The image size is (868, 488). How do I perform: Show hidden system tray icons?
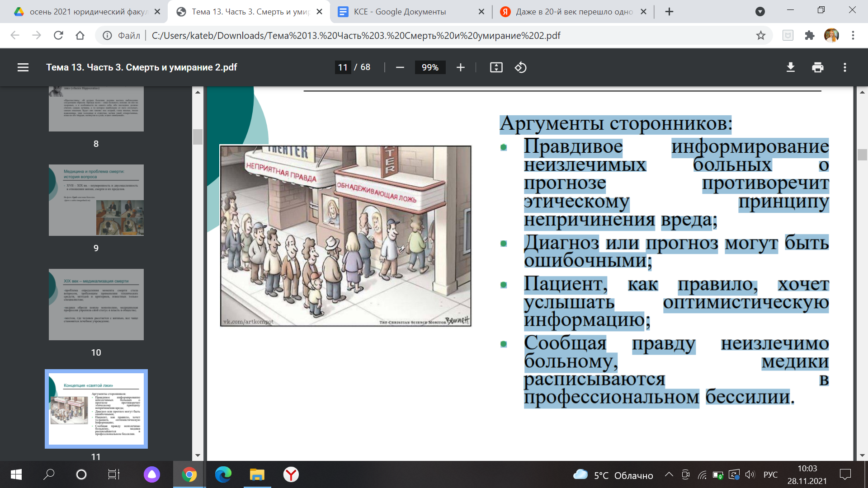point(669,474)
